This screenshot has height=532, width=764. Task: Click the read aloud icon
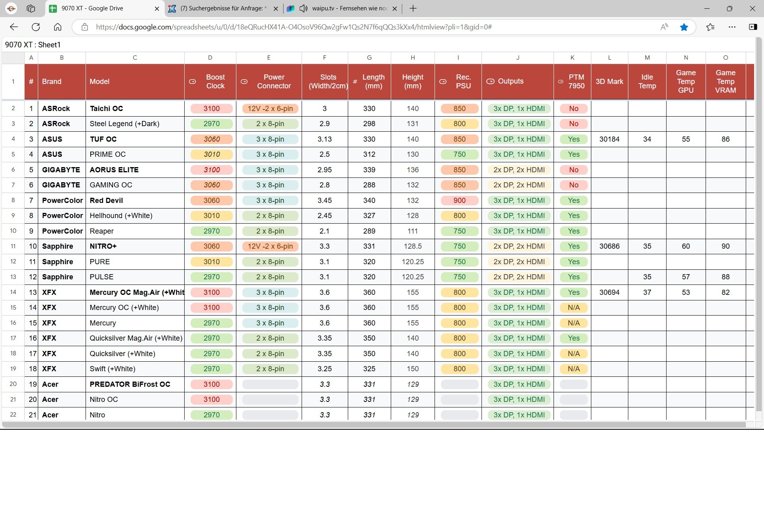tap(664, 27)
